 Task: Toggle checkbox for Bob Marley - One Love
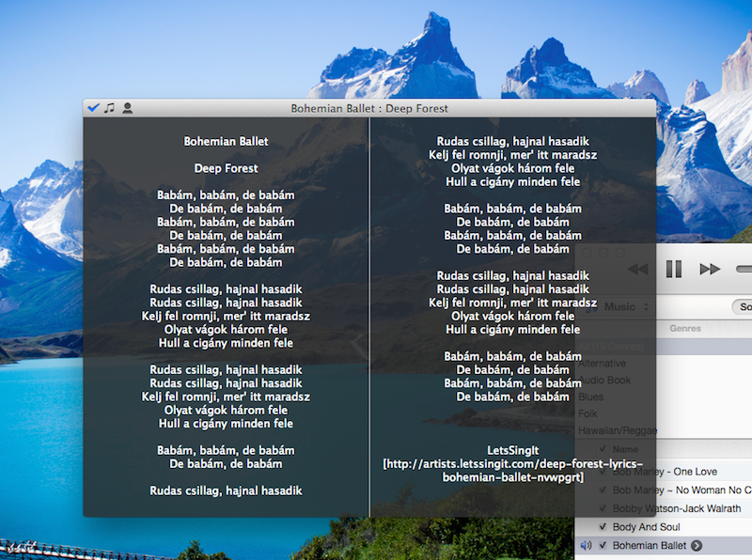click(603, 472)
